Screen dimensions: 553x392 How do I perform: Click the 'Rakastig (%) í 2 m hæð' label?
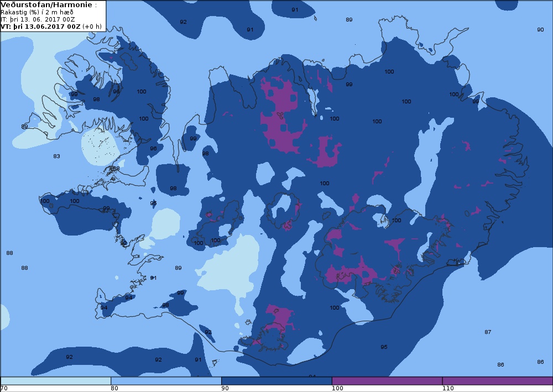[x=37, y=12]
